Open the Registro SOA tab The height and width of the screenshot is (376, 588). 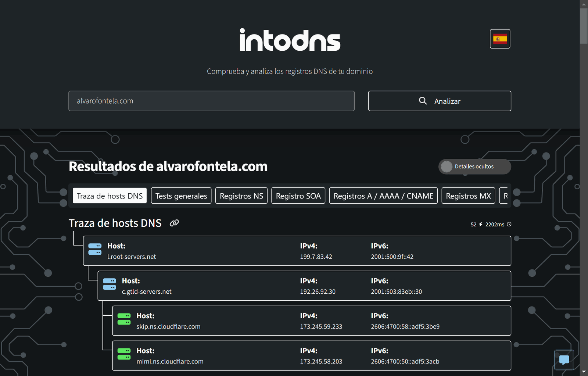[298, 196]
